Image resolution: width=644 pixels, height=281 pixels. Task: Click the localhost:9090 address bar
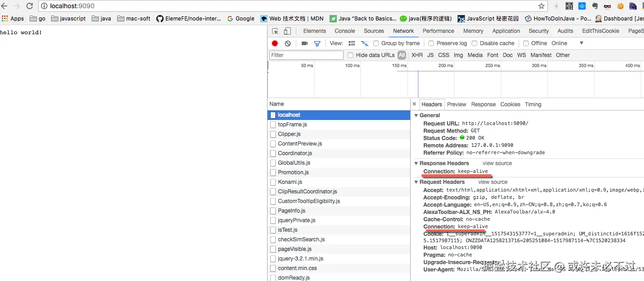pyautogui.click(x=292, y=6)
